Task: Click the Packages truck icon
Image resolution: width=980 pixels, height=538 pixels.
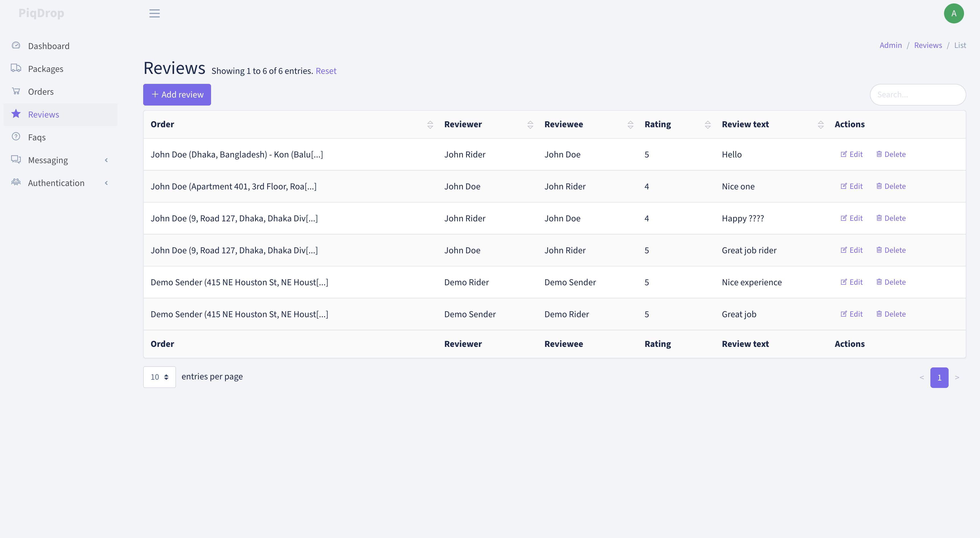Action: pyautogui.click(x=16, y=68)
